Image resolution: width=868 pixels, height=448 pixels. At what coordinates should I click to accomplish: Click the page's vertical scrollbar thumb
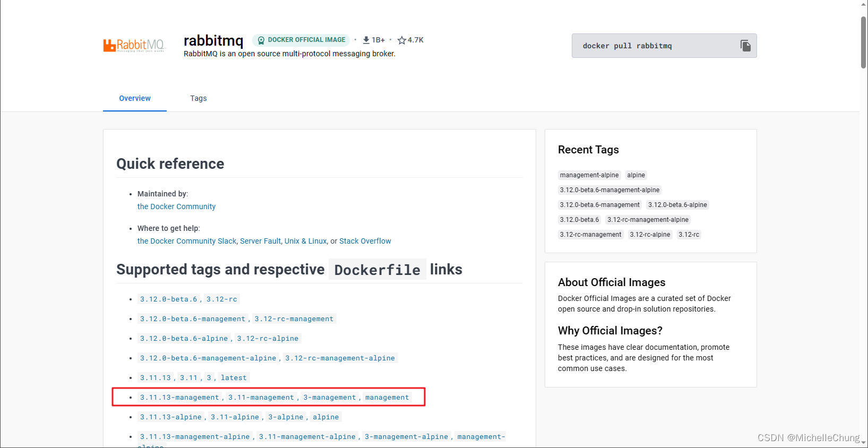tap(864, 42)
